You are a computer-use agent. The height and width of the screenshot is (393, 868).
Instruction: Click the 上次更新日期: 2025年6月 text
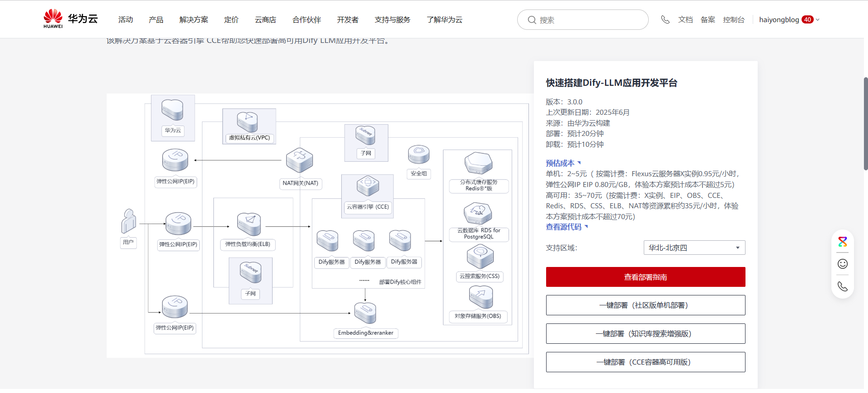click(x=588, y=112)
